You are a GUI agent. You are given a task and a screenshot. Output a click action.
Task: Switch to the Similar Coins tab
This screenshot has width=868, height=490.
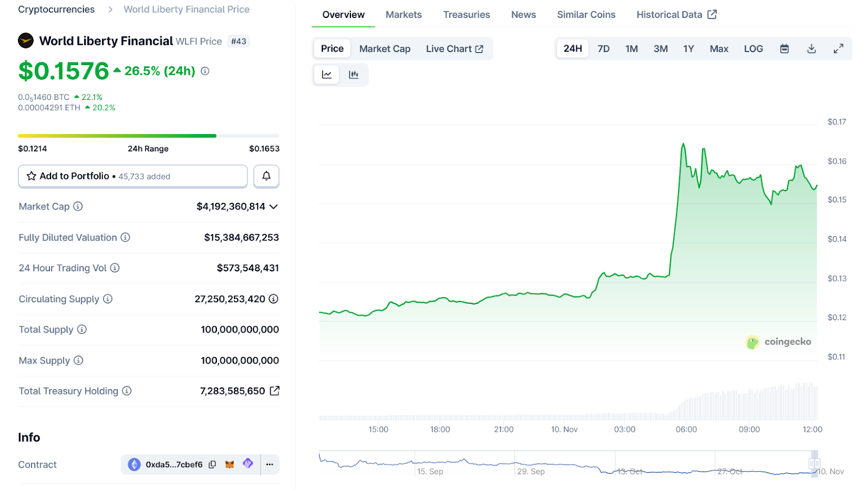586,15
